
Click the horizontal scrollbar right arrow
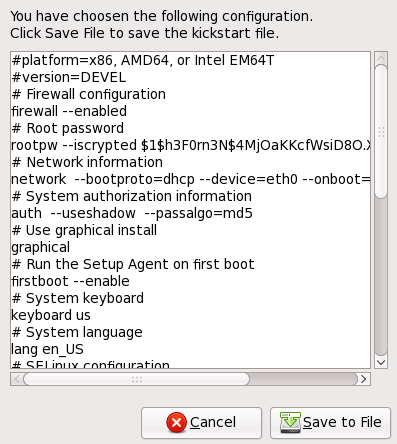(x=364, y=379)
